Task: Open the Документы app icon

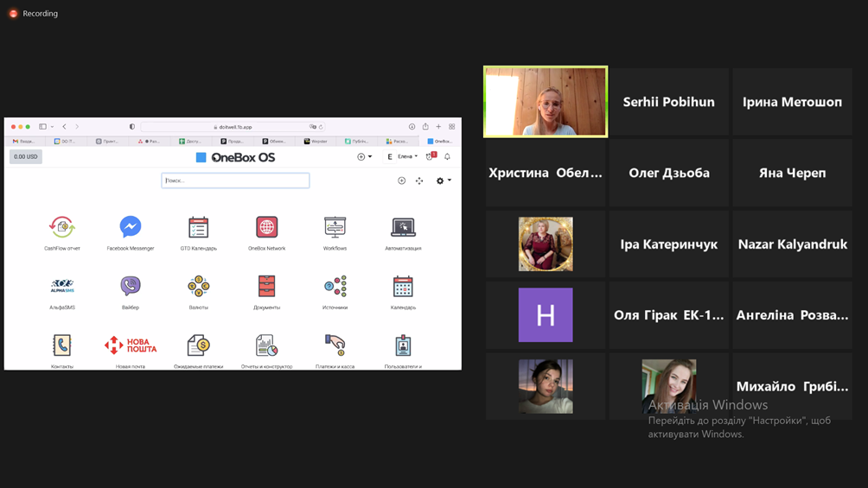Action: click(x=266, y=286)
